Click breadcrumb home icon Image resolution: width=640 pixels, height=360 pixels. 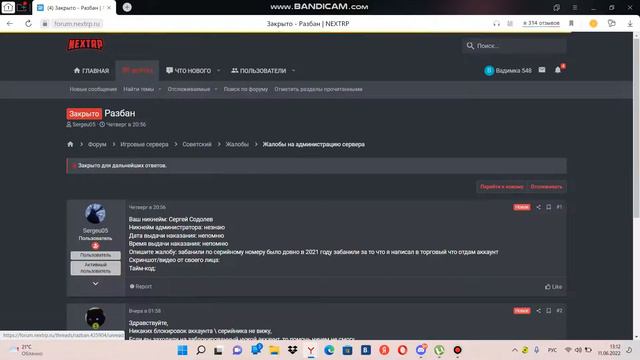[x=70, y=144]
